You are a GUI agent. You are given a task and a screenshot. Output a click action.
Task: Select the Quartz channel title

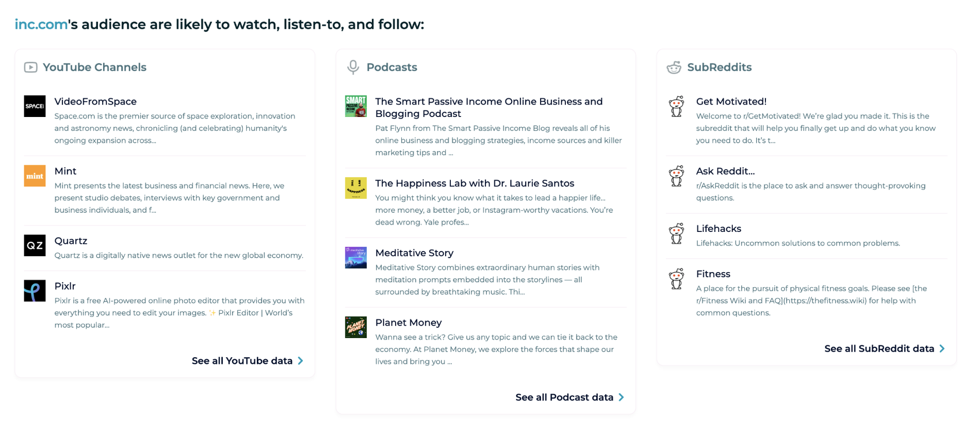click(71, 241)
